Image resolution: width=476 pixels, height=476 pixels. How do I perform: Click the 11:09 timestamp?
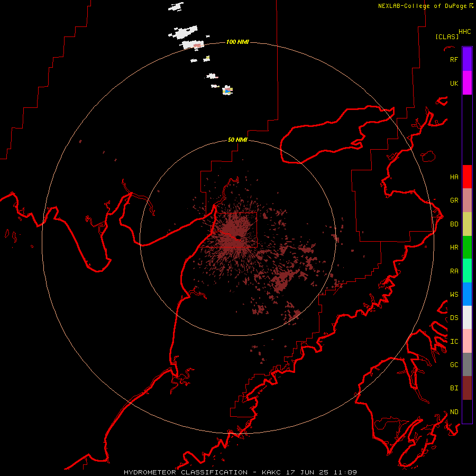click(345, 472)
